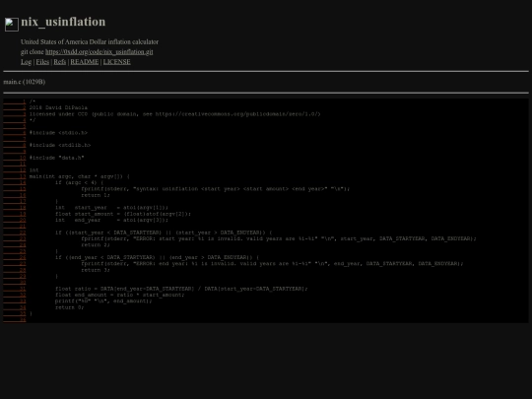Click the '#include "data.h"' line

coord(57,158)
